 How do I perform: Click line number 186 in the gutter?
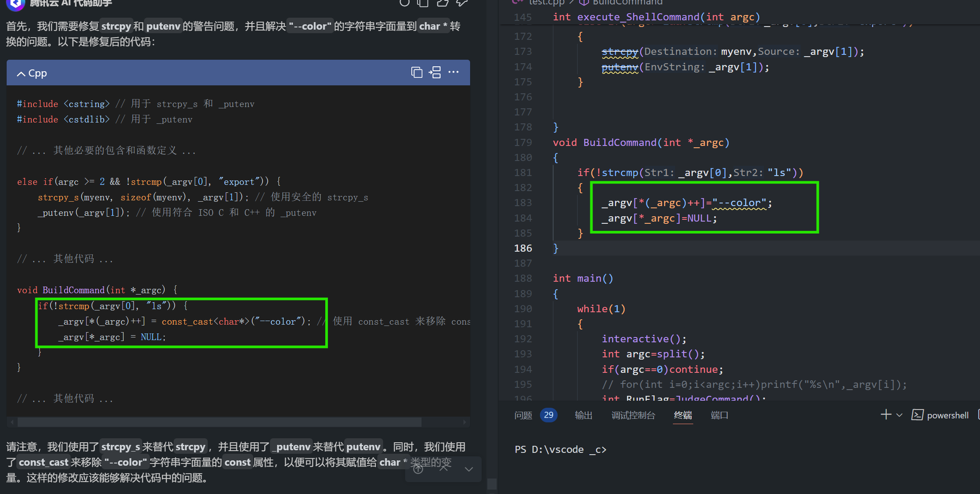tap(523, 248)
